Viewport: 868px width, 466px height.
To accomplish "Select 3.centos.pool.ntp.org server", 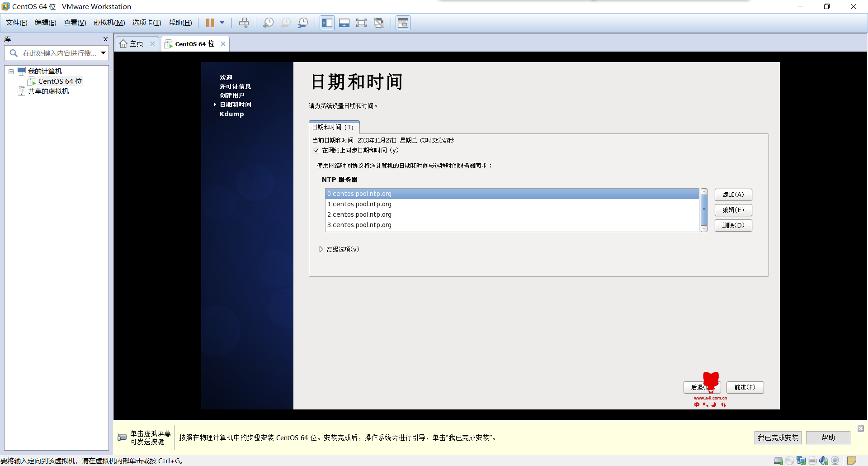I will (x=512, y=225).
